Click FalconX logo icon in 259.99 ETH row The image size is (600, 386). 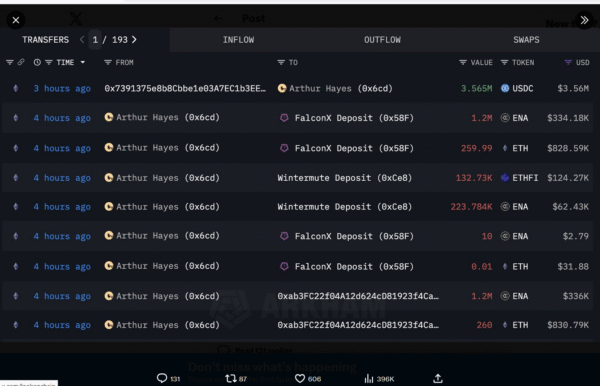(284, 148)
